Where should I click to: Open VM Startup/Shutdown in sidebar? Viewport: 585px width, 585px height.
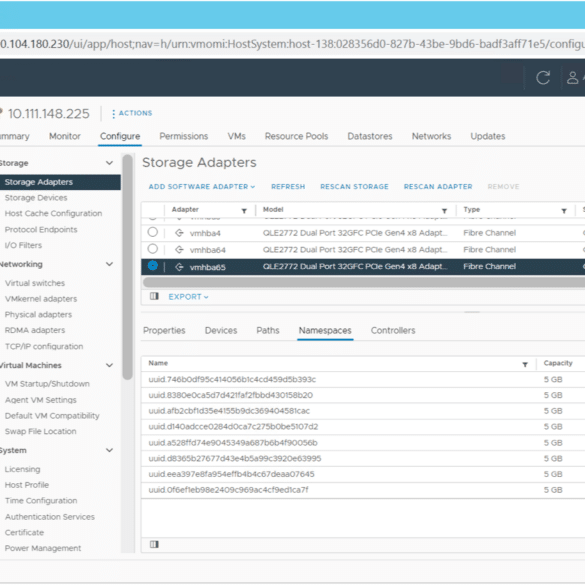pos(47,384)
